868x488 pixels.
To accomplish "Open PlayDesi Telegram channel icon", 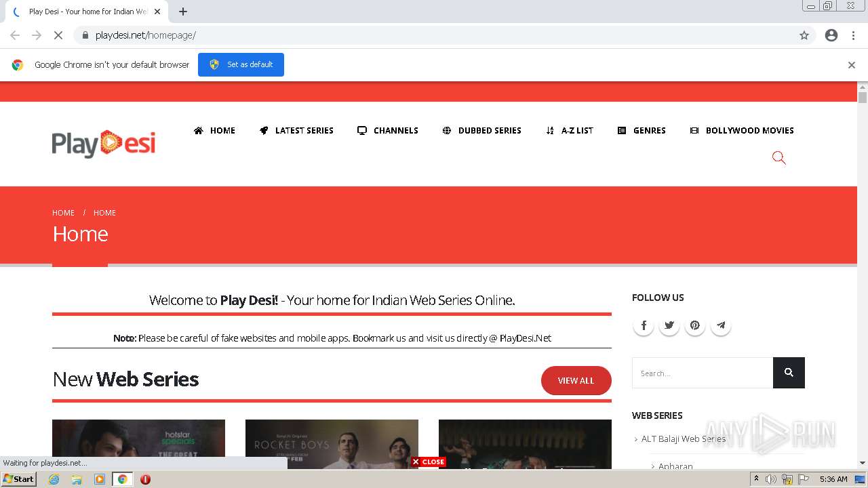I will click(721, 325).
